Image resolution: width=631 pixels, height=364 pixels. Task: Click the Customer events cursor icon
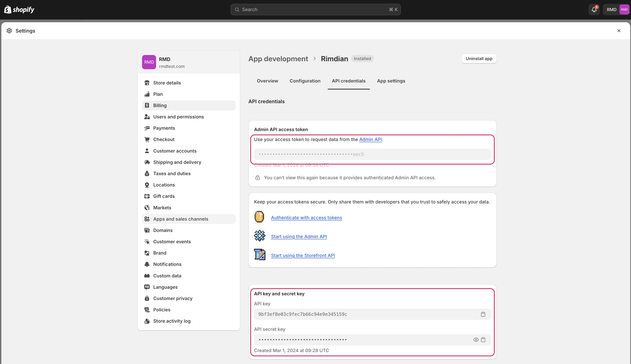tap(147, 241)
